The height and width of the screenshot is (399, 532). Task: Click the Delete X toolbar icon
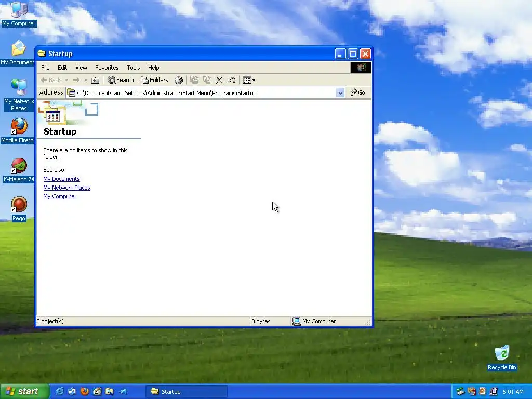(x=219, y=80)
